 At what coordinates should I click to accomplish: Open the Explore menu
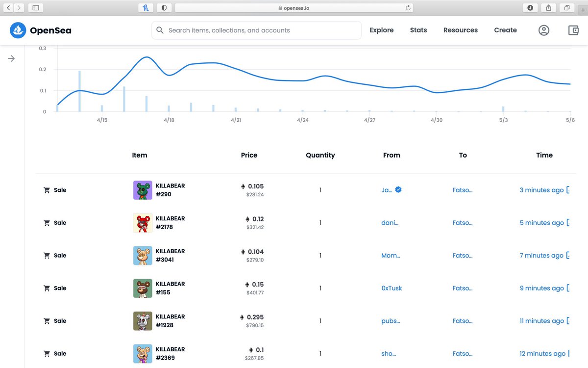(382, 30)
